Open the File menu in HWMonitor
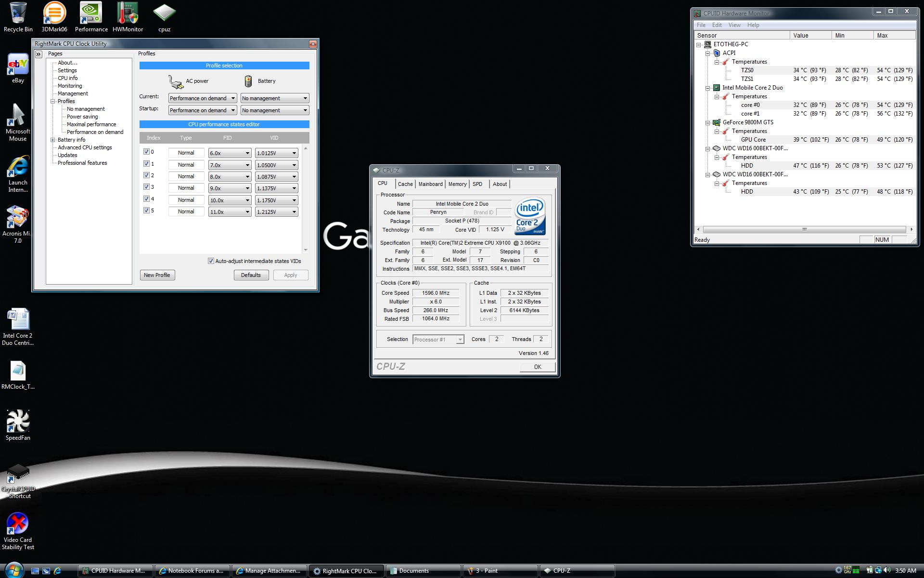The image size is (924, 578). coord(701,25)
